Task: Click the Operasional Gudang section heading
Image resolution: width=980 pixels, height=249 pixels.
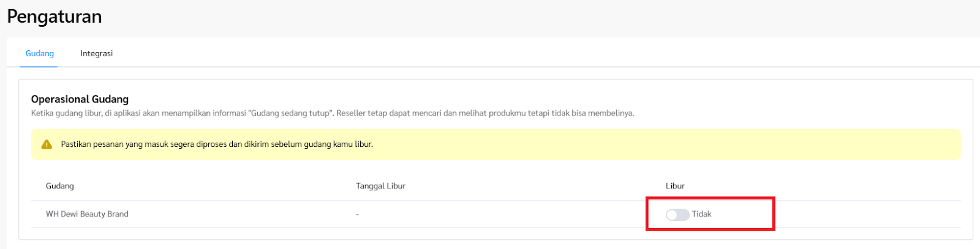Action: pyautogui.click(x=80, y=99)
